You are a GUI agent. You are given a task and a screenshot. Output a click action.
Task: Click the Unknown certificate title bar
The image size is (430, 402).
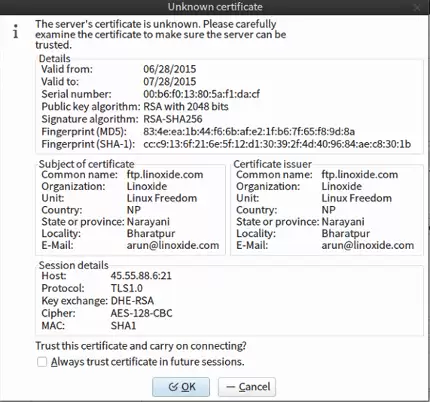[215, 7]
